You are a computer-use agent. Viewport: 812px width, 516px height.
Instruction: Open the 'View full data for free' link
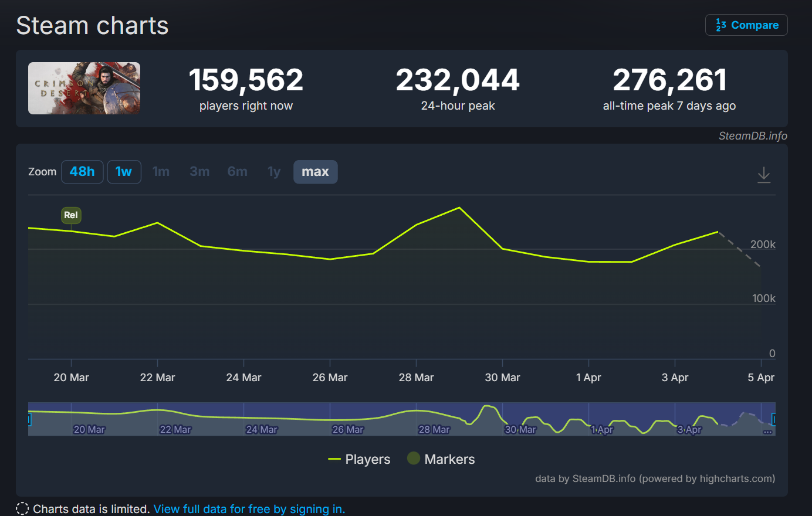point(249,509)
